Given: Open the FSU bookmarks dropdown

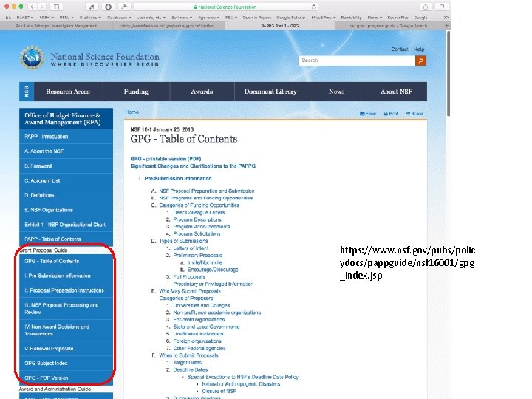Looking at the screenshot, I should coord(231,17).
